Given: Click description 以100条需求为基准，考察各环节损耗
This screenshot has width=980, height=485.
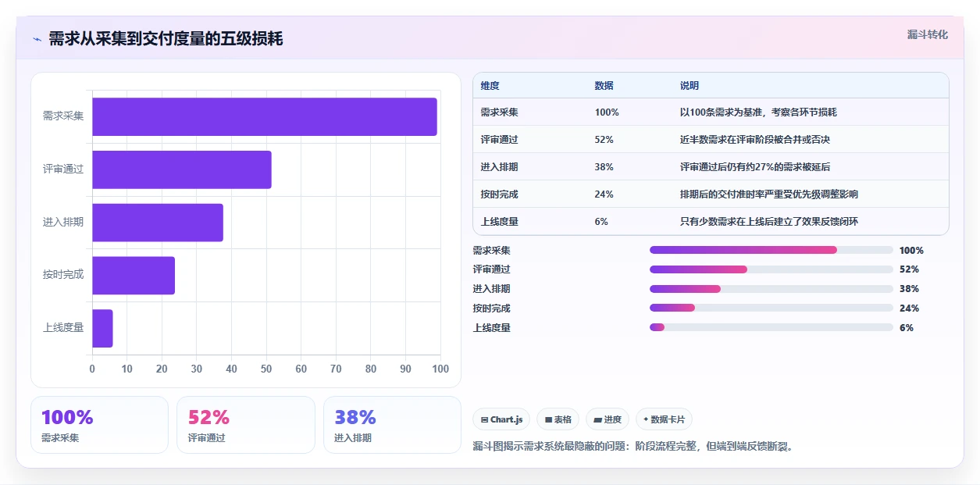Looking at the screenshot, I should (758, 112).
